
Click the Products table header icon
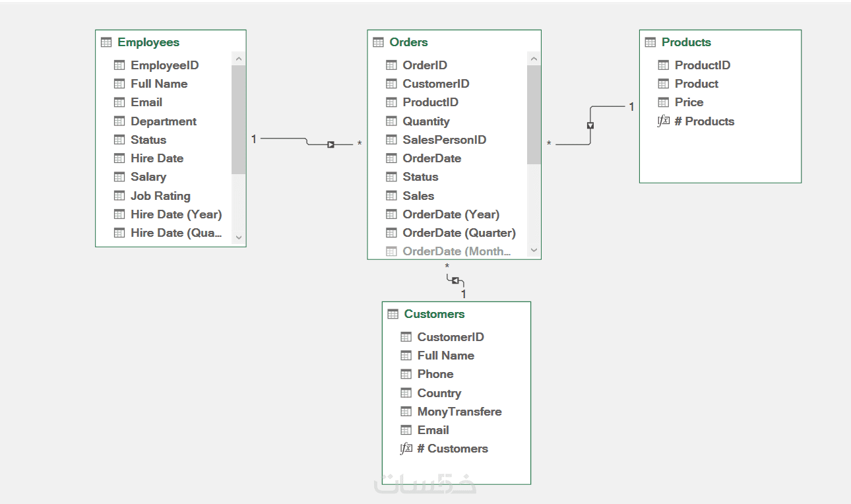[650, 42]
